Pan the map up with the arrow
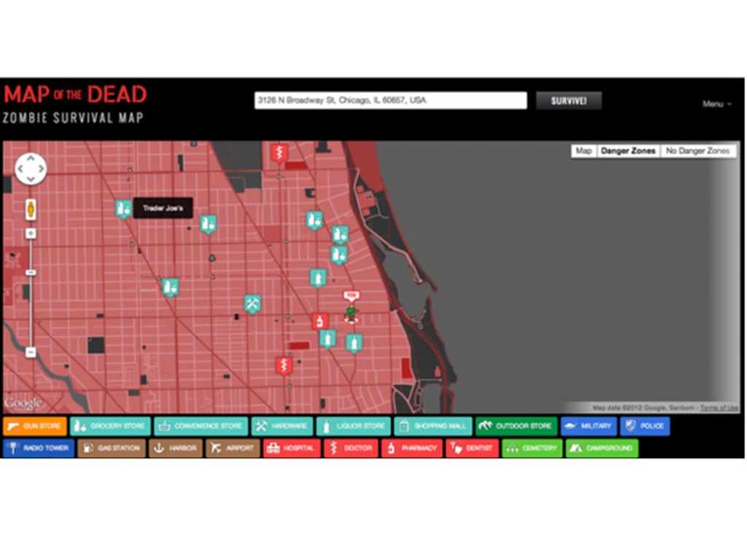The width and height of the screenshot is (747, 560). click(31, 158)
